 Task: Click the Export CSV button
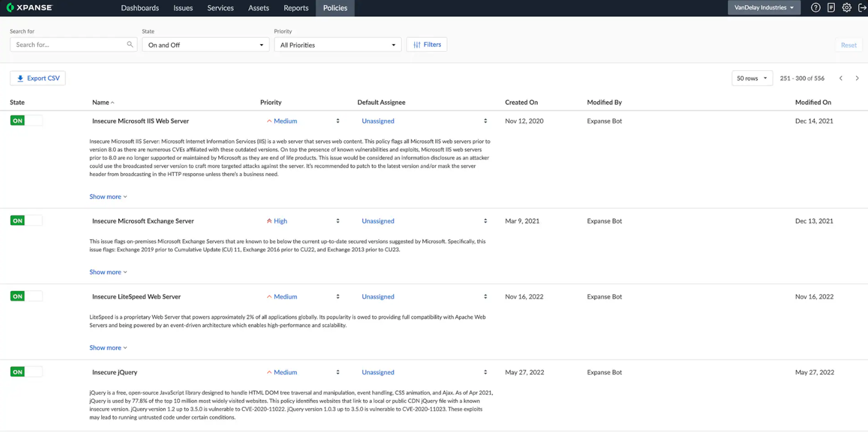tap(38, 78)
